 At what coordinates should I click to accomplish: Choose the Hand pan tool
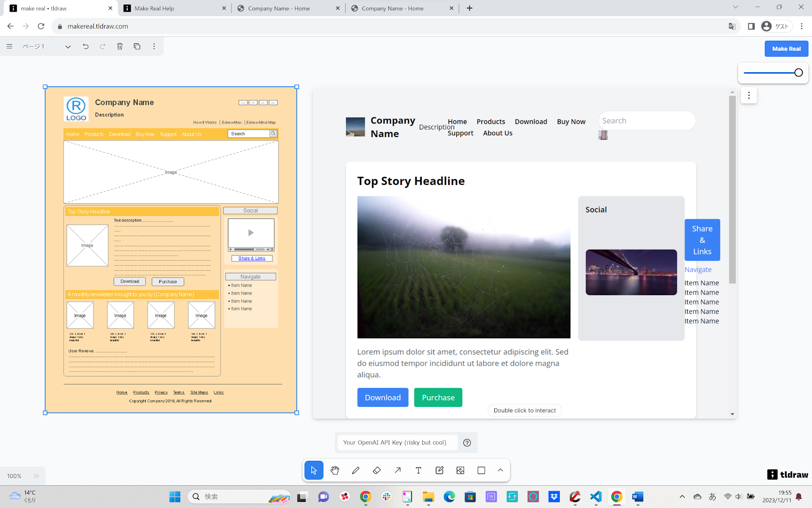pyautogui.click(x=335, y=470)
